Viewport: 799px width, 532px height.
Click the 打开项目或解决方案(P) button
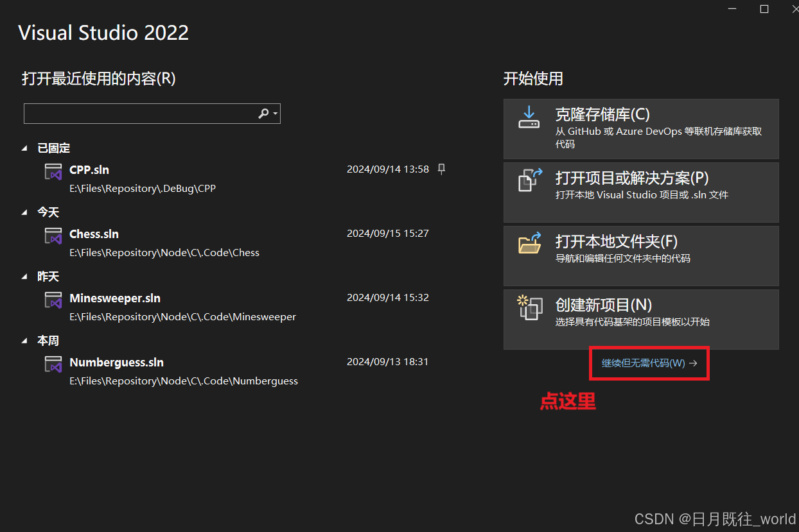(x=641, y=193)
